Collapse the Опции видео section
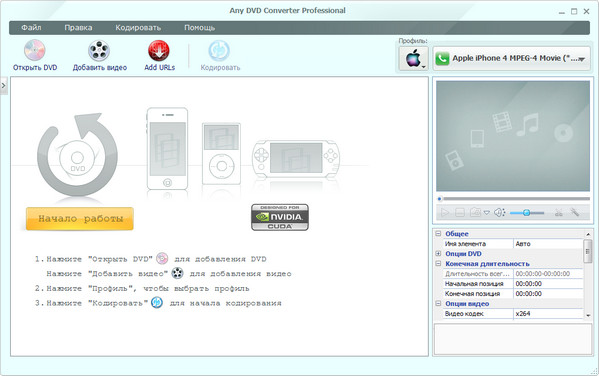Screen dimensions: 599x376 [x=438, y=303]
